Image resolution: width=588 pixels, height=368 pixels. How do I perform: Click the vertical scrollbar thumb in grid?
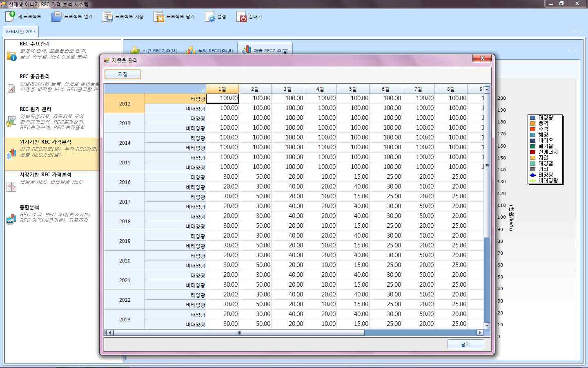click(x=487, y=166)
